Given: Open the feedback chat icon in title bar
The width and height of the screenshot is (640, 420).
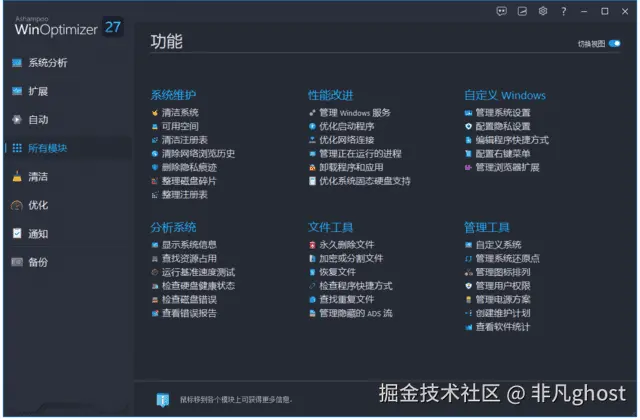Looking at the screenshot, I should click(x=502, y=11).
